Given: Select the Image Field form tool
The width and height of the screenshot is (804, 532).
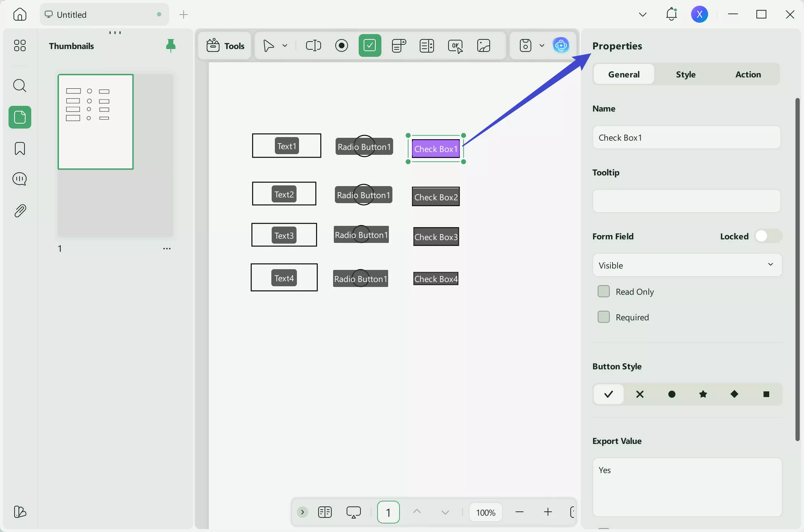Looking at the screenshot, I should (x=483, y=45).
